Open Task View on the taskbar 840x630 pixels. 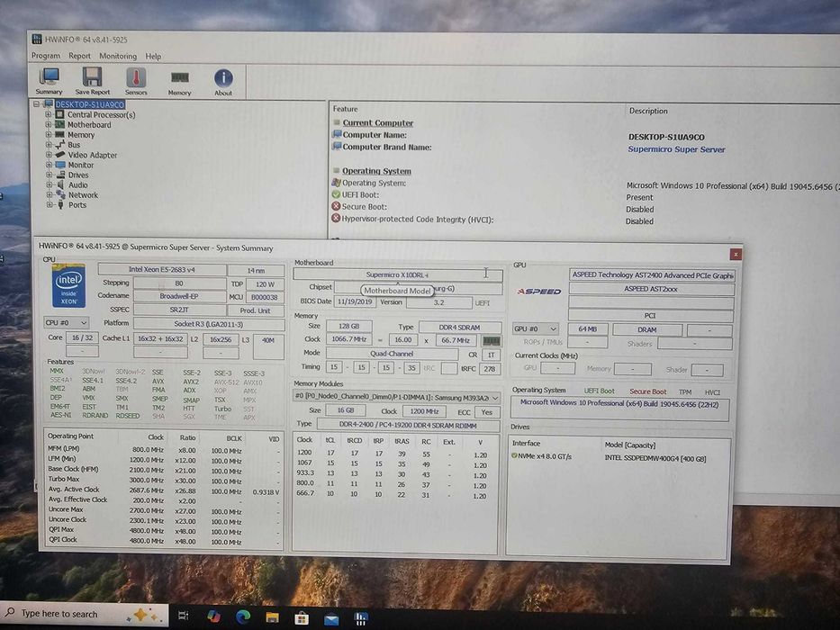point(183,616)
